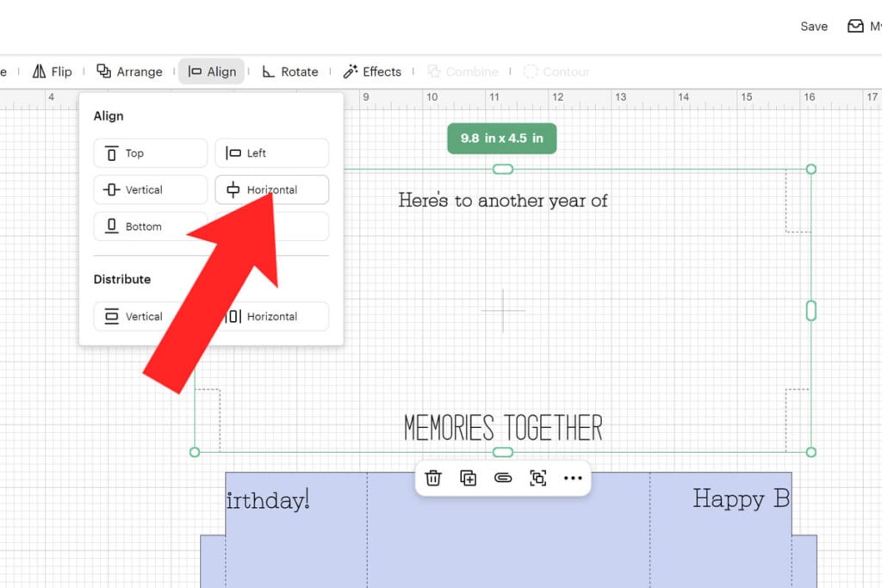
Task: Align selected objects to the Left
Action: 271,152
